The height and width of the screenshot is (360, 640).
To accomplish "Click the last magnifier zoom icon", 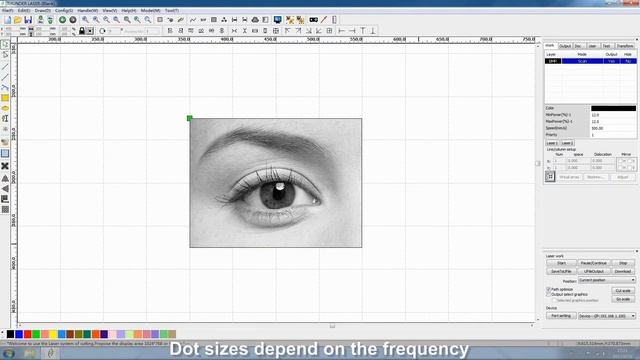I will [x=148, y=20].
